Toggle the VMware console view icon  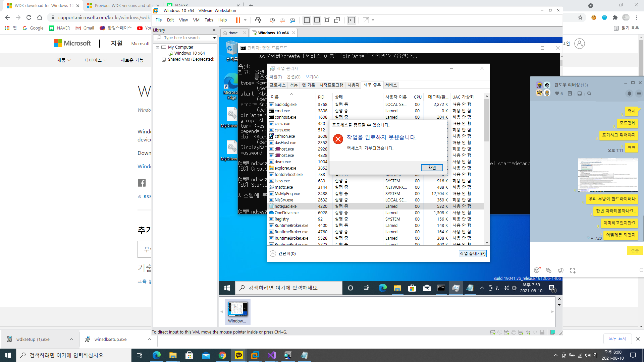coord(351,20)
